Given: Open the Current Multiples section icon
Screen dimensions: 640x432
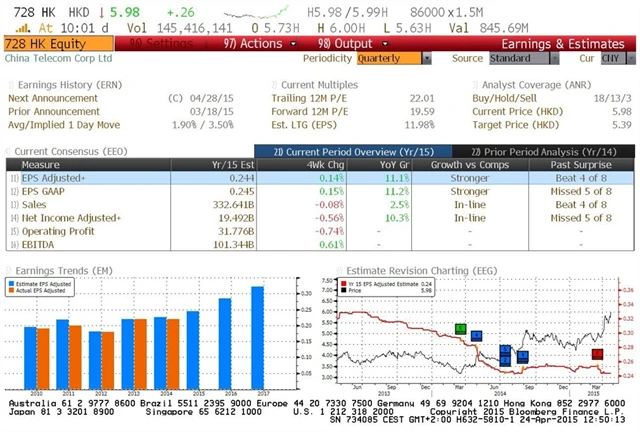Looking at the screenshot, I should 273,86.
